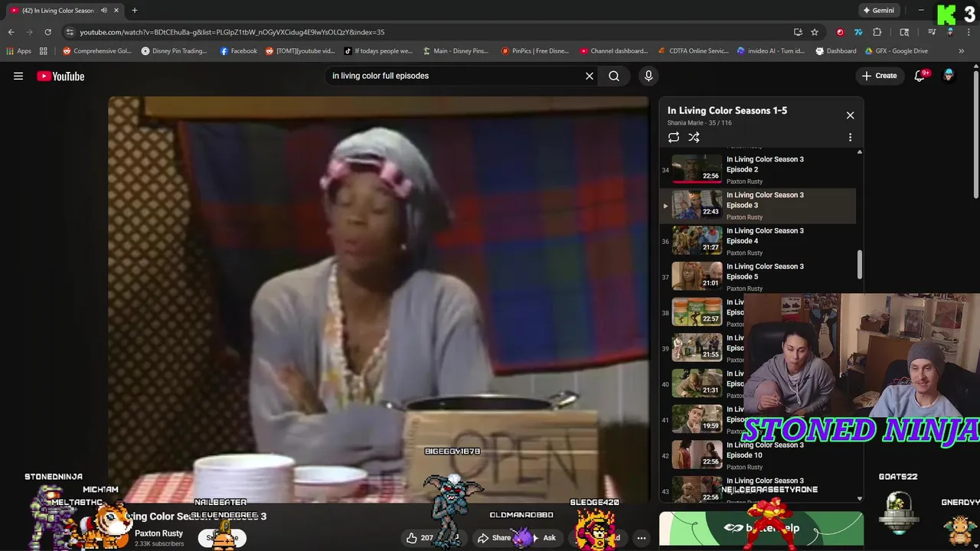
Task: Toggle loop playlist
Action: tap(674, 137)
